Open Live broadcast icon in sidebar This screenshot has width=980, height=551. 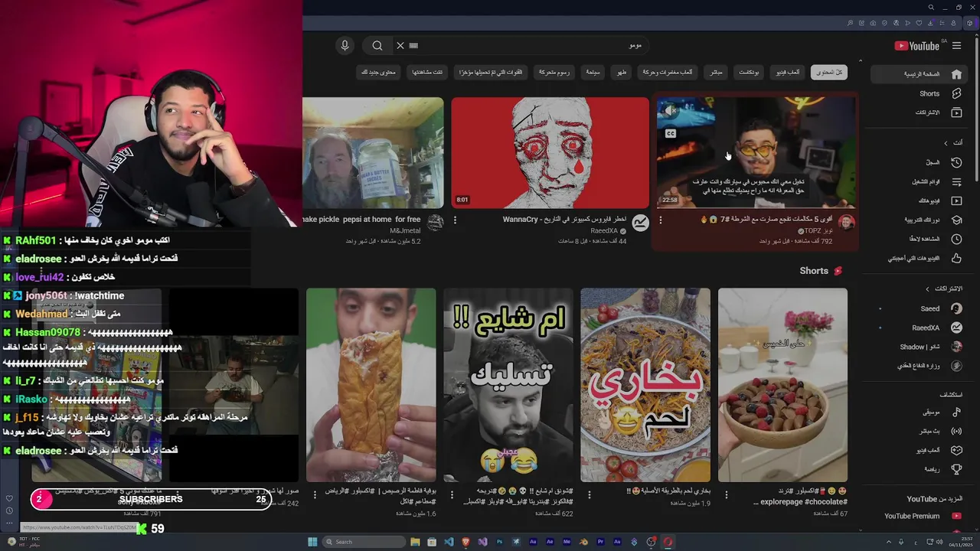click(x=956, y=431)
